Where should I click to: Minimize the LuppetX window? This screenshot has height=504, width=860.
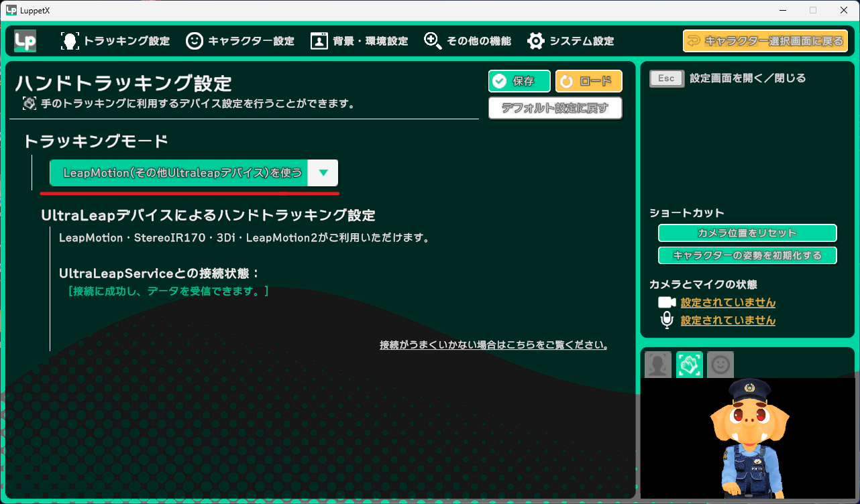click(783, 9)
